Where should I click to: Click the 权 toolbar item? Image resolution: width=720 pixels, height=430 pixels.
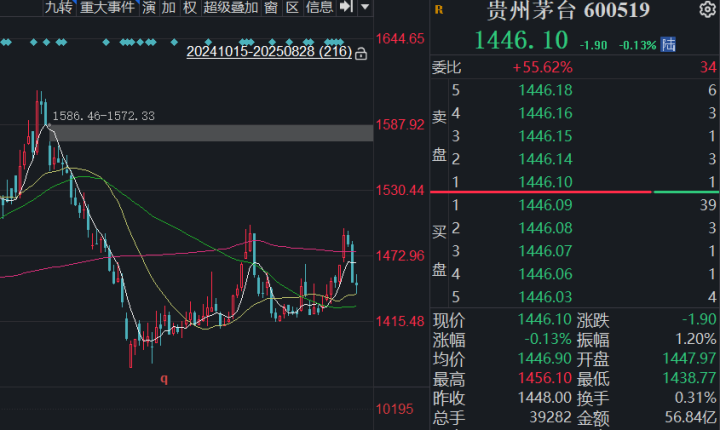(189, 7)
